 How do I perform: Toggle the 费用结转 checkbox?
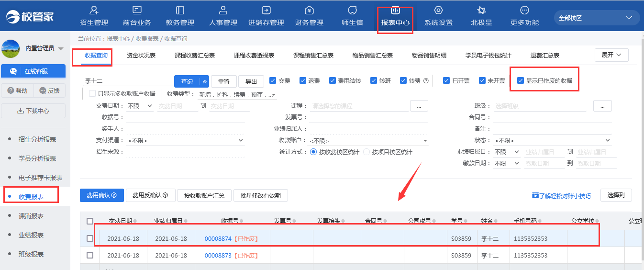point(333,80)
